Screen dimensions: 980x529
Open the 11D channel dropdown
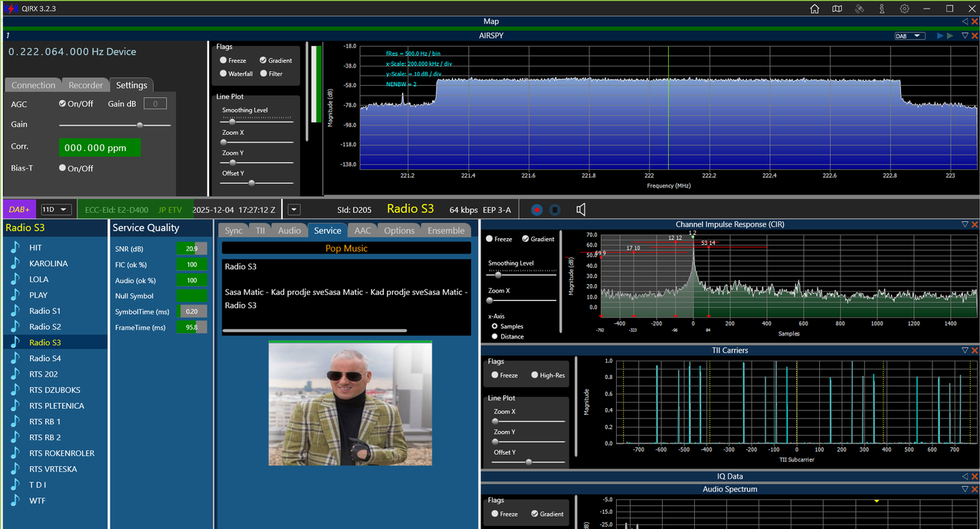click(56, 209)
